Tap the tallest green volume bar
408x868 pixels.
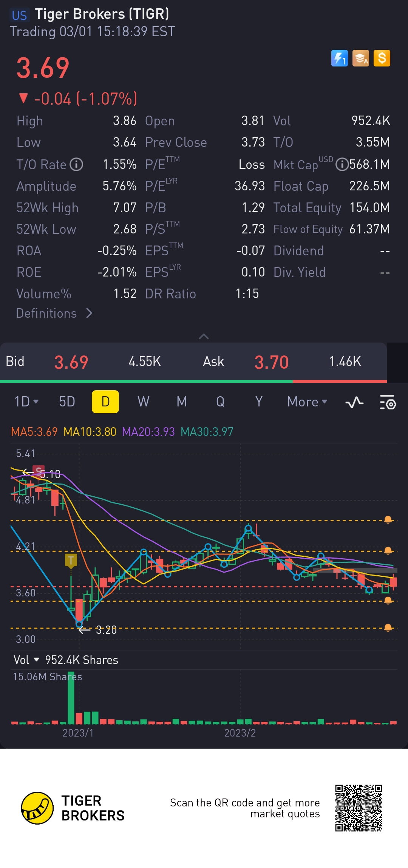pos(71,698)
